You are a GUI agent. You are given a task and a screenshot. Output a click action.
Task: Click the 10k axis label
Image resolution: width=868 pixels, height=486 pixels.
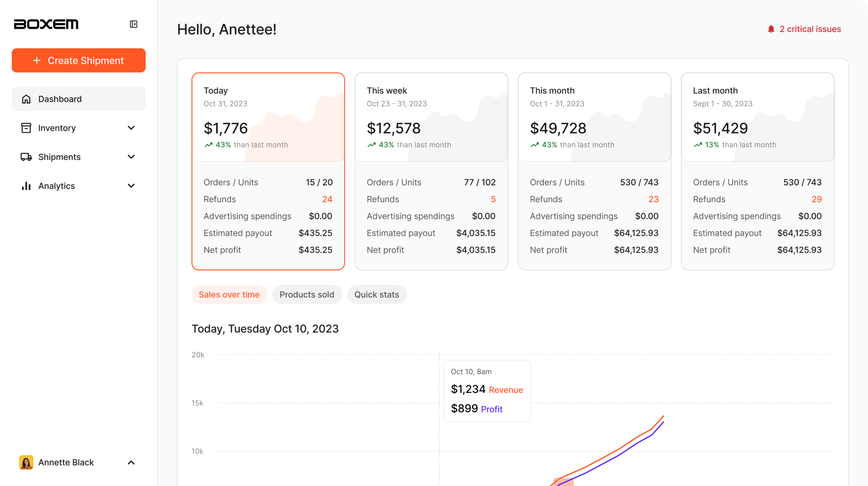pos(197,451)
